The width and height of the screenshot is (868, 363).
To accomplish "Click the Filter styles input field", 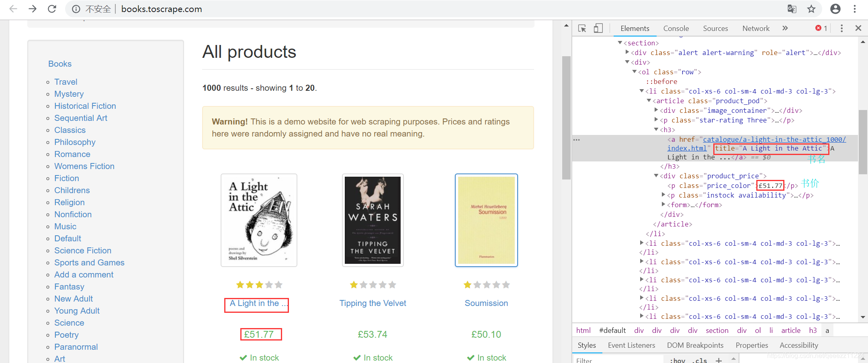I will pyautogui.click(x=619, y=360).
